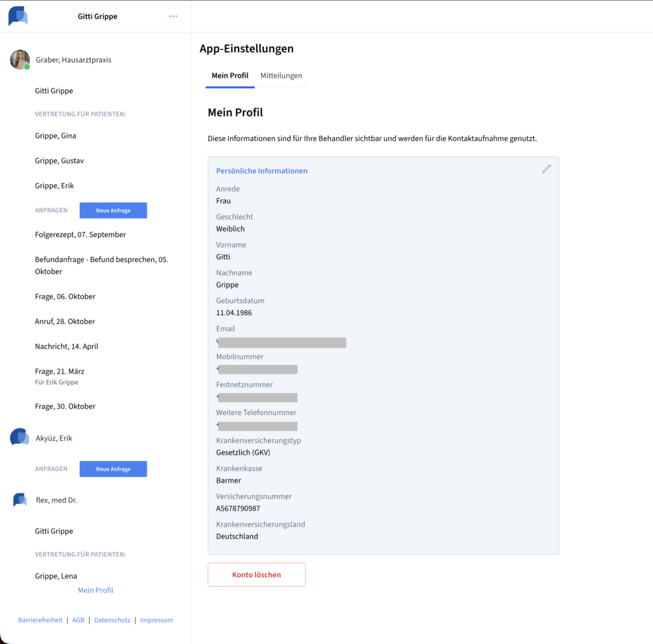Switch to the Mitteilungen tab
The width and height of the screenshot is (653, 644).
click(x=281, y=76)
